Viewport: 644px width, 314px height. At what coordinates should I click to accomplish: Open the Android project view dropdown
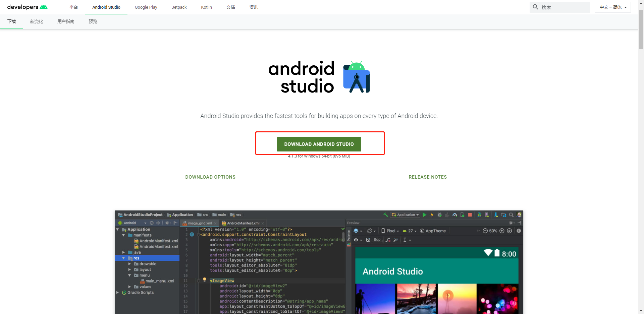click(x=132, y=223)
